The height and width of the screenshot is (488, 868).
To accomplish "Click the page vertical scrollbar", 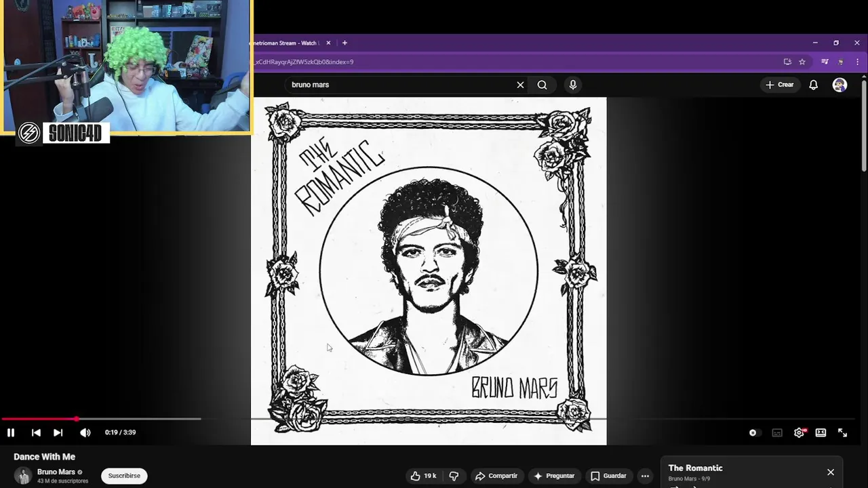I will click(864, 125).
